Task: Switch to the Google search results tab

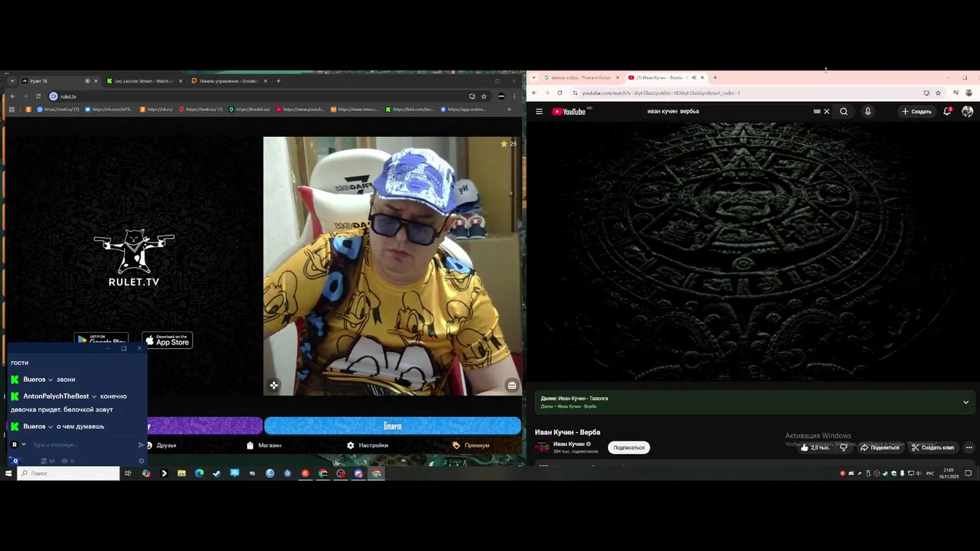Action: [580, 77]
